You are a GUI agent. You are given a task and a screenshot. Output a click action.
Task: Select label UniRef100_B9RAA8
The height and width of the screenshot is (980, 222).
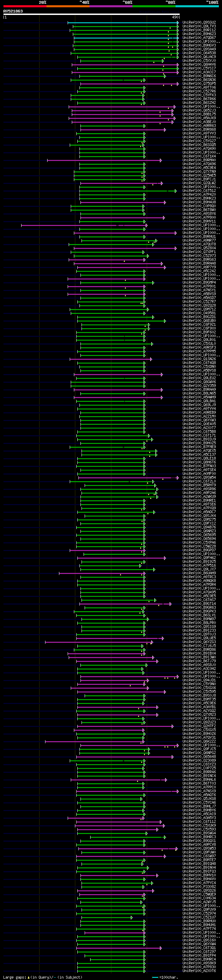pyautogui.click(x=199, y=263)
